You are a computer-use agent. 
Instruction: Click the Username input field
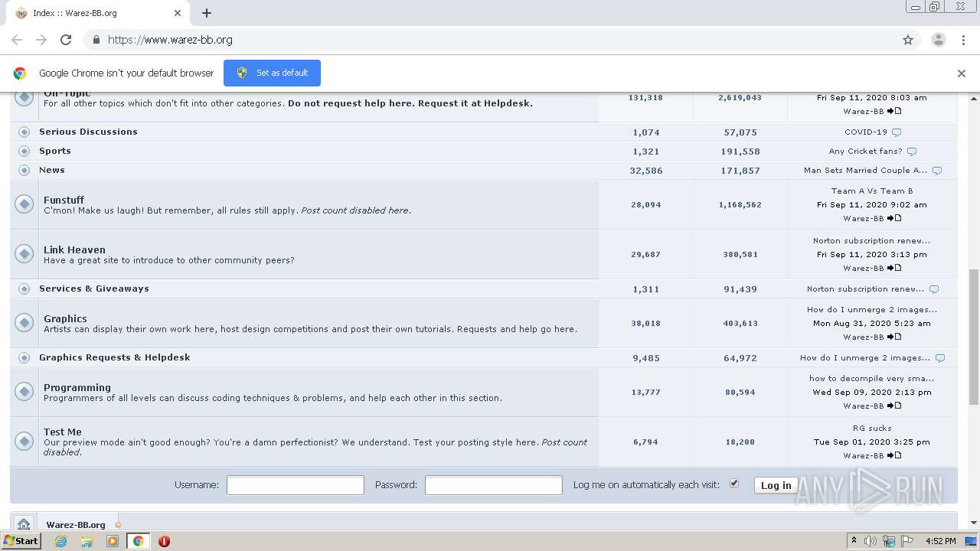tap(296, 485)
